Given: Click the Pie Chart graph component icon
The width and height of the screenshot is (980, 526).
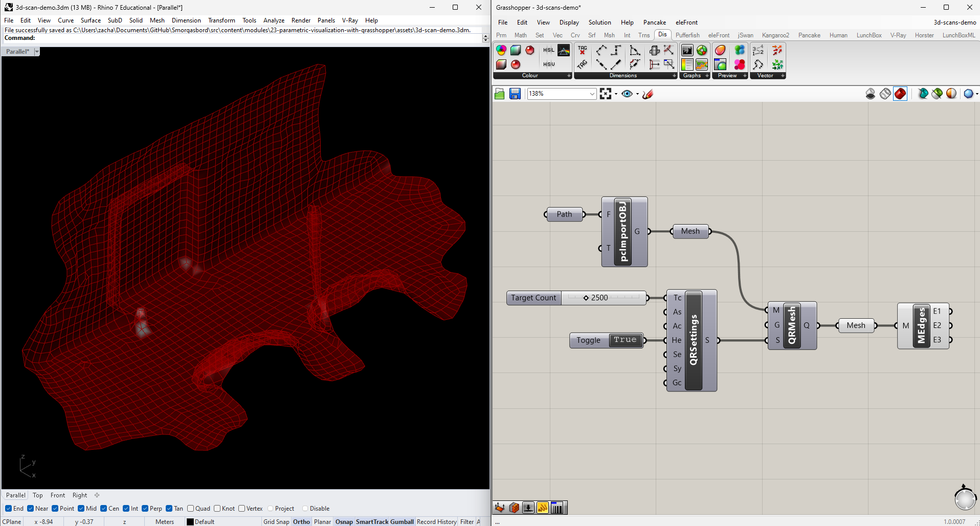Looking at the screenshot, I should point(702,50).
